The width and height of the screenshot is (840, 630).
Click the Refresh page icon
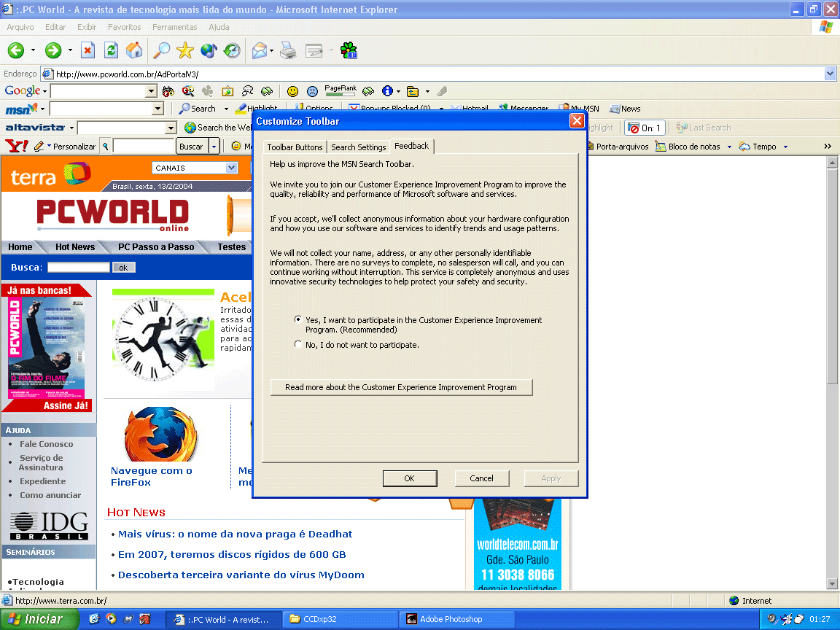111,50
